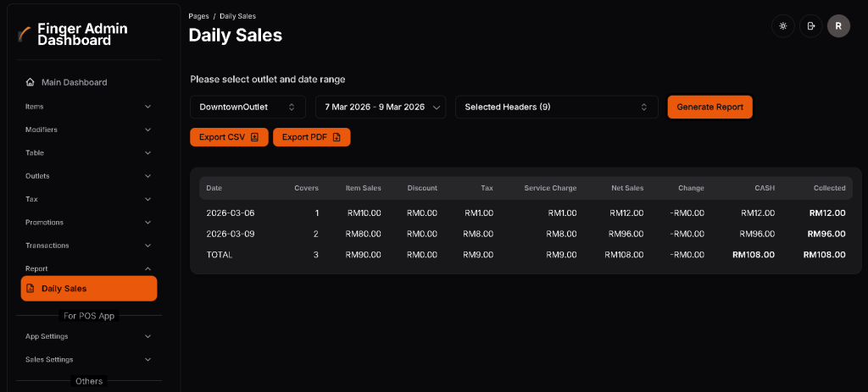This screenshot has height=392, width=868.
Task: Open the date range picker dropdown
Action: (380, 107)
